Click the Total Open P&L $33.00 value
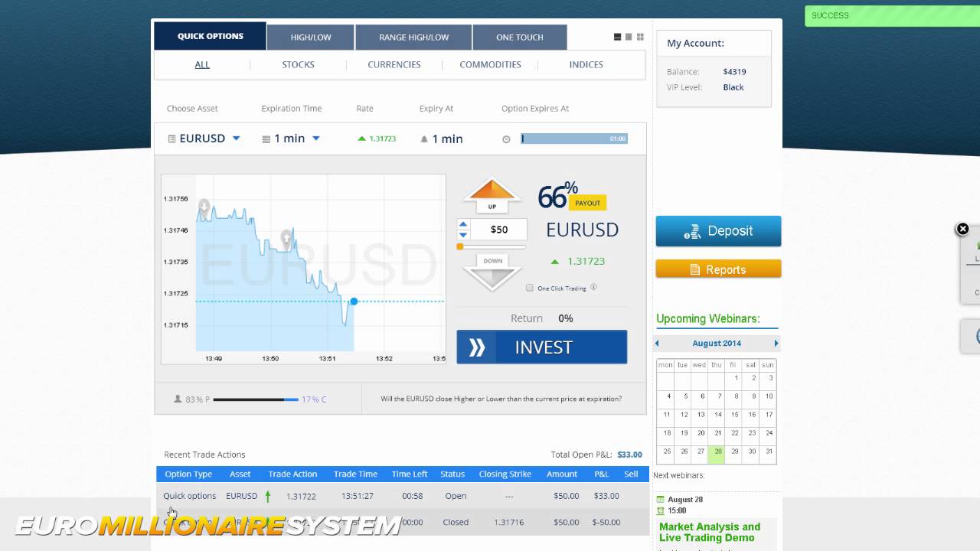 pos(630,455)
